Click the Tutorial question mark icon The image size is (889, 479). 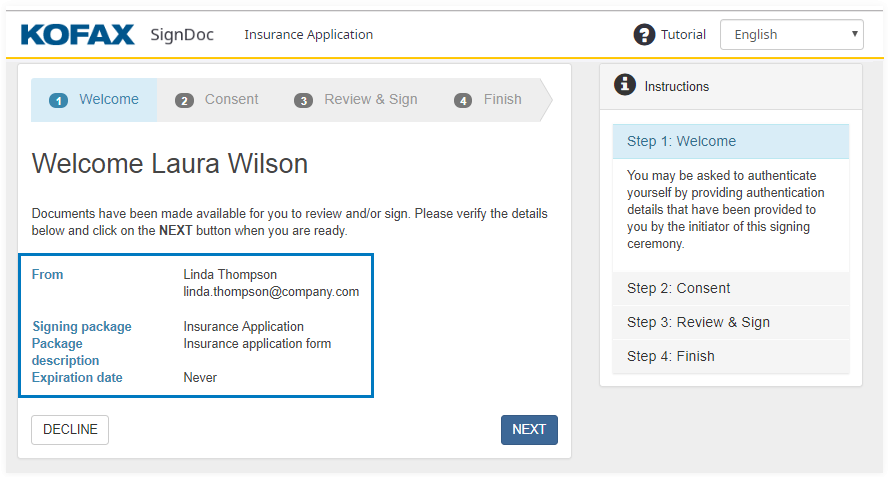(645, 34)
